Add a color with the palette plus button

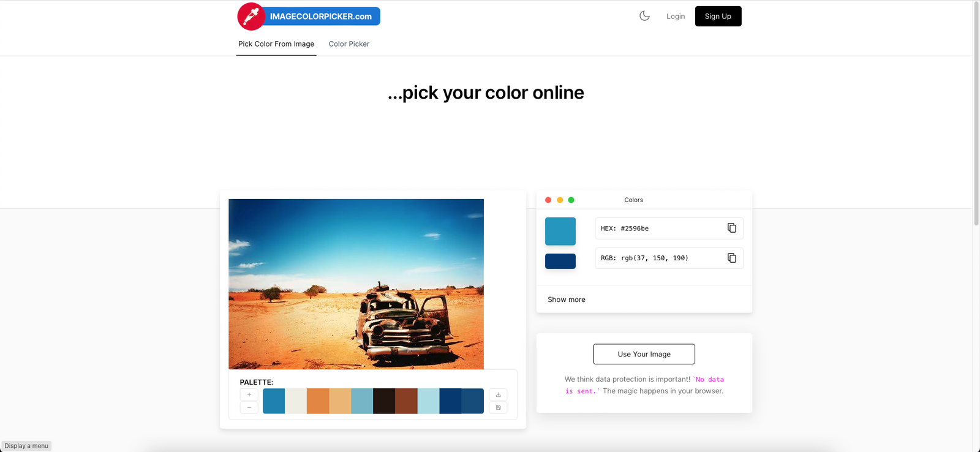point(249,395)
